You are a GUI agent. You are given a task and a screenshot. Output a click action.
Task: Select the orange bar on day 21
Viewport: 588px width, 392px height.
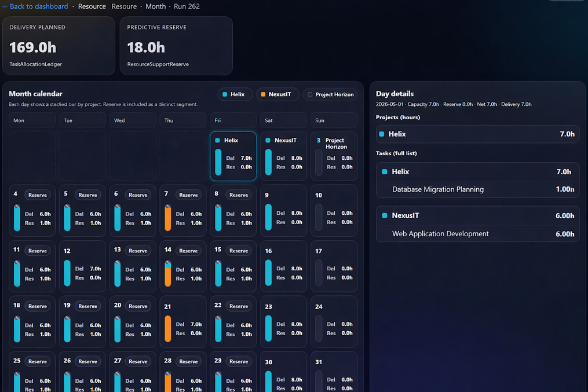[168, 328]
